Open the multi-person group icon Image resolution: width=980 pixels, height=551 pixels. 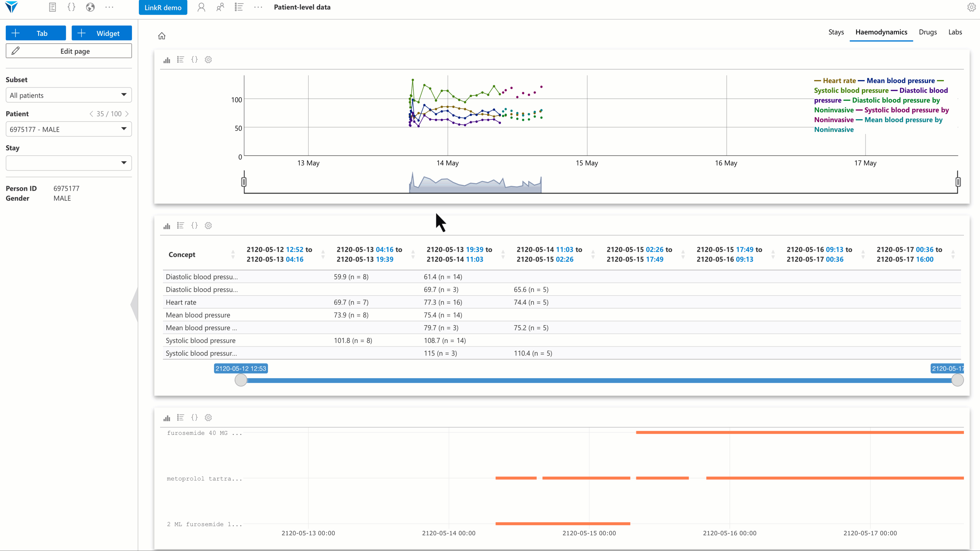click(x=220, y=7)
